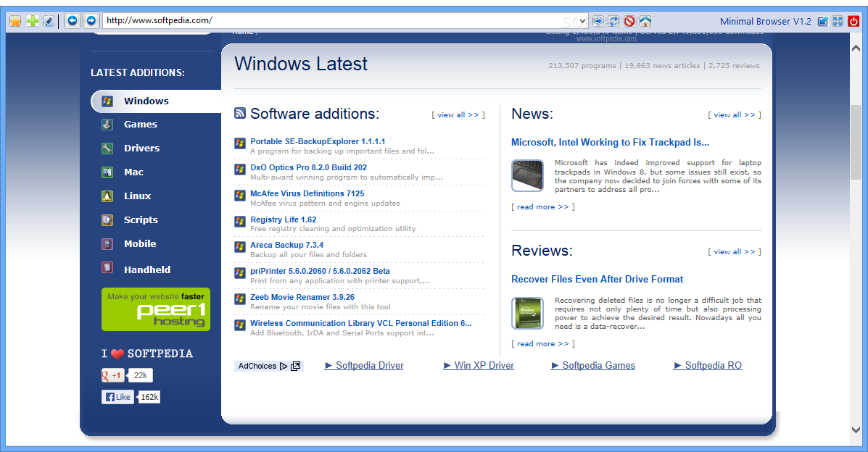
Task: Open the Linux penguin icon
Action: [107, 196]
